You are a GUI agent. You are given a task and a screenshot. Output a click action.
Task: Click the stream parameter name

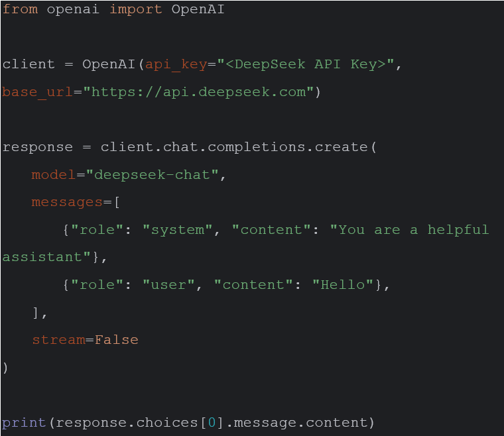pyautogui.click(x=58, y=340)
